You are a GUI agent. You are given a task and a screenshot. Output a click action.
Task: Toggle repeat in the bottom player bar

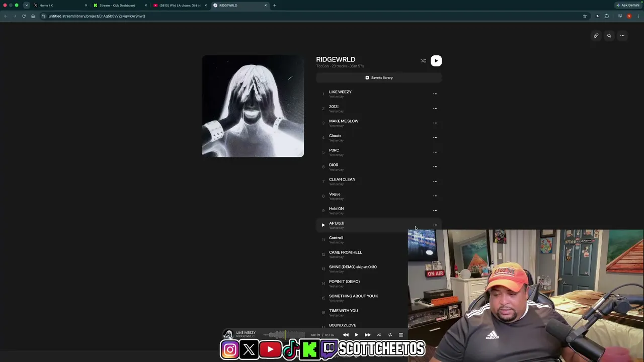coord(390,335)
